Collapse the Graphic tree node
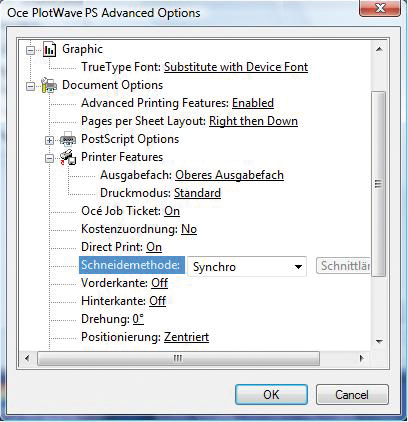 click(x=30, y=50)
